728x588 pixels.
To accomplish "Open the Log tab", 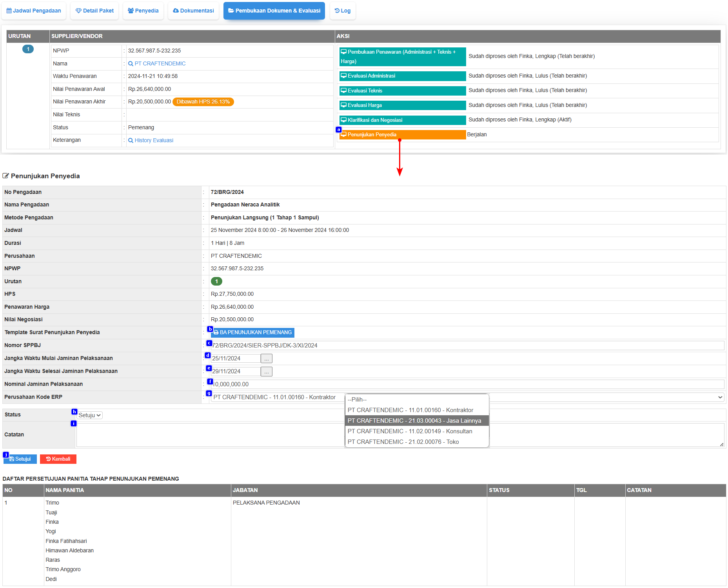I will tap(343, 11).
